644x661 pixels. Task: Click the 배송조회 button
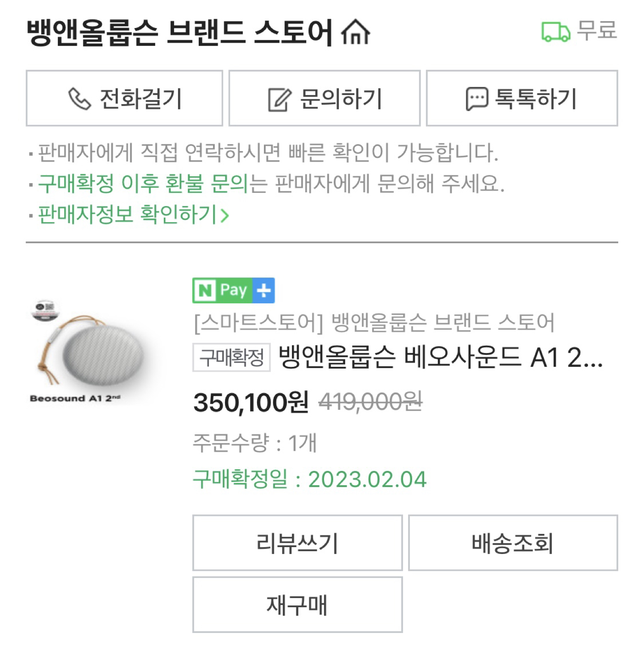click(513, 543)
